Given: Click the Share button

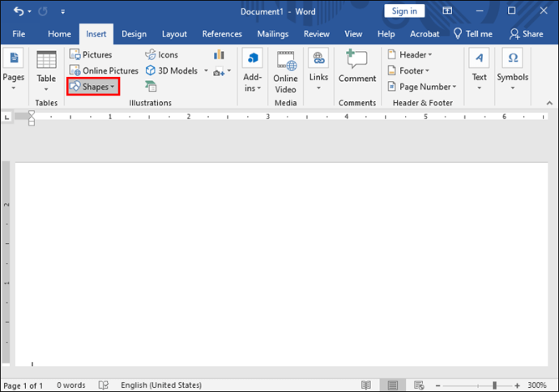Looking at the screenshot, I should pos(527,34).
